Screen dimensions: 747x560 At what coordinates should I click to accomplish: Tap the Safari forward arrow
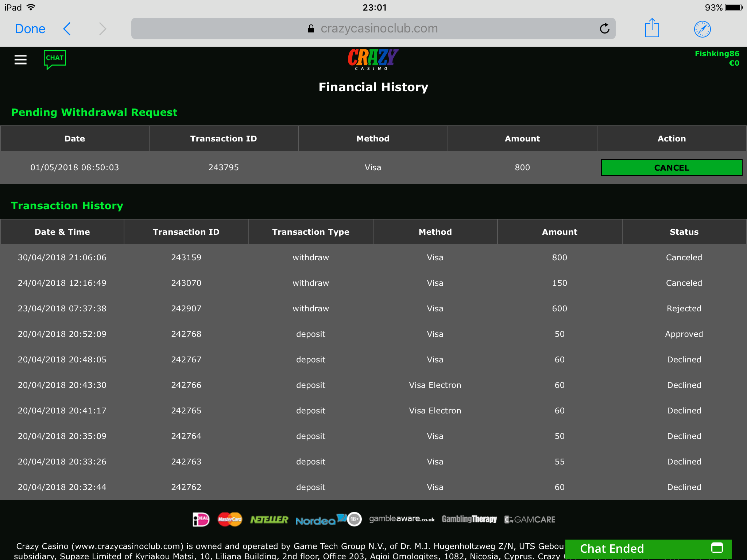click(x=102, y=29)
